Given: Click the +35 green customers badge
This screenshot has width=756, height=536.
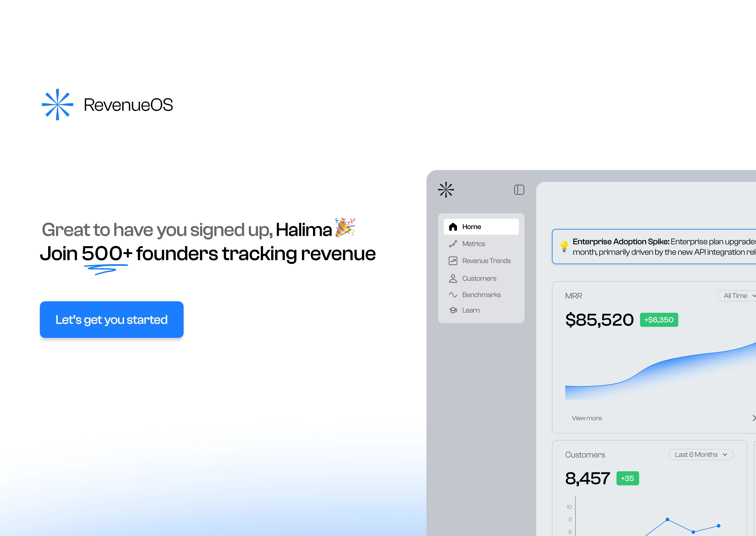Looking at the screenshot, I should tap(627, 478).
